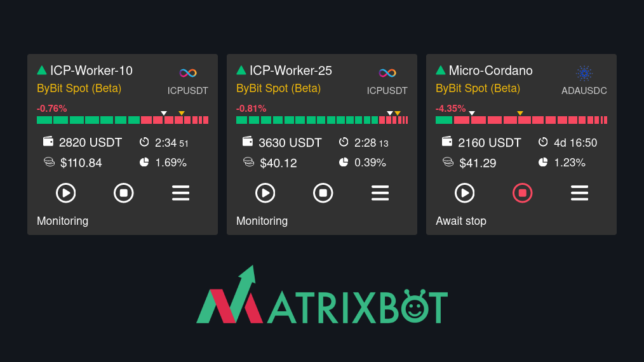Click the ICP-Worker-25 bot title
This screenshot has height=362, width=644.
pos(291,70)
